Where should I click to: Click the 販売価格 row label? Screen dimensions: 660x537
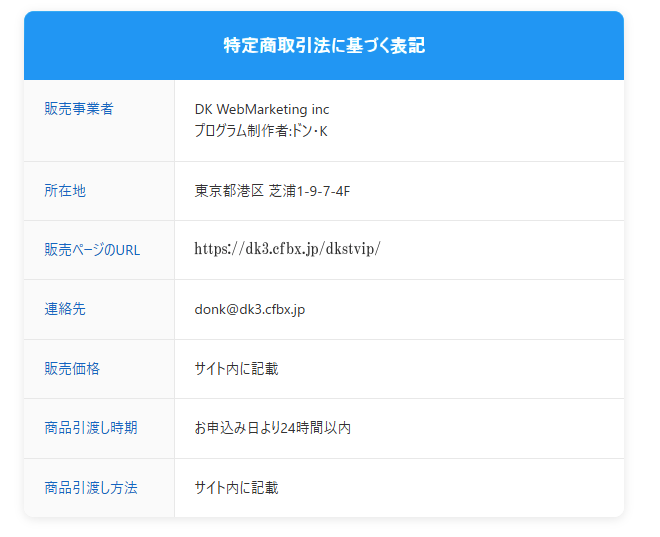point(72,369)
